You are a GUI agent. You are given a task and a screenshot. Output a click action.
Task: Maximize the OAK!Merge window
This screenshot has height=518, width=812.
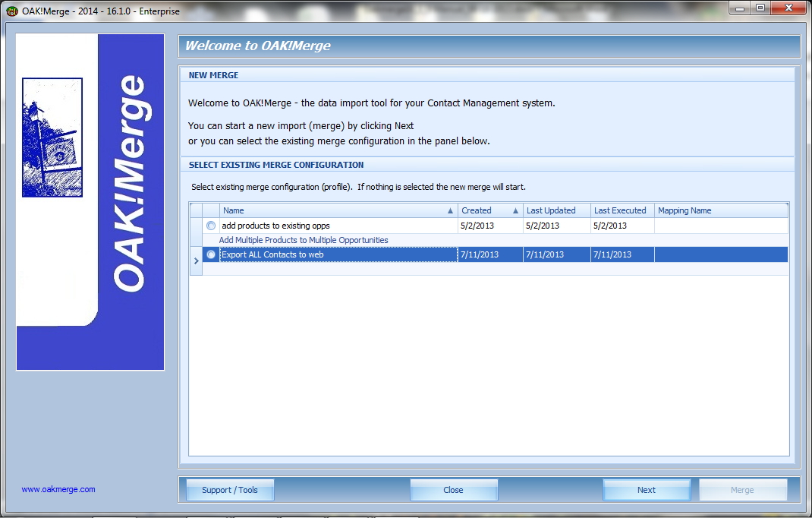(x=760, y=8)
